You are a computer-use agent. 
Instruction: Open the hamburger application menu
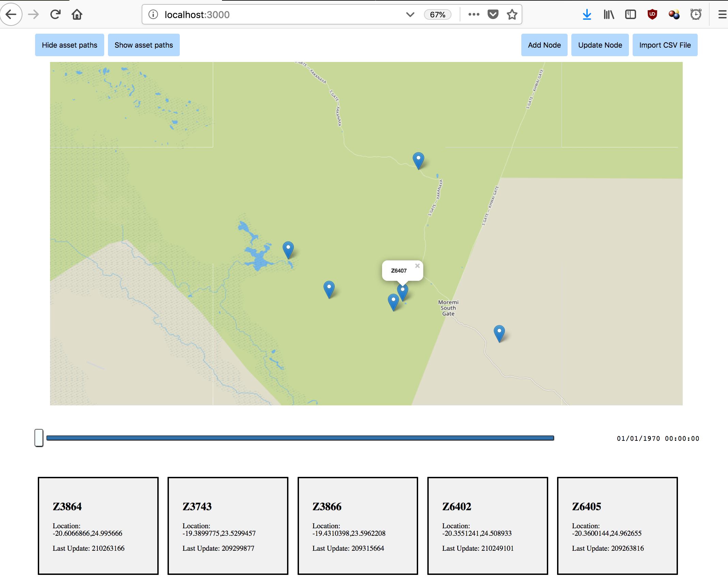(722, 14)
